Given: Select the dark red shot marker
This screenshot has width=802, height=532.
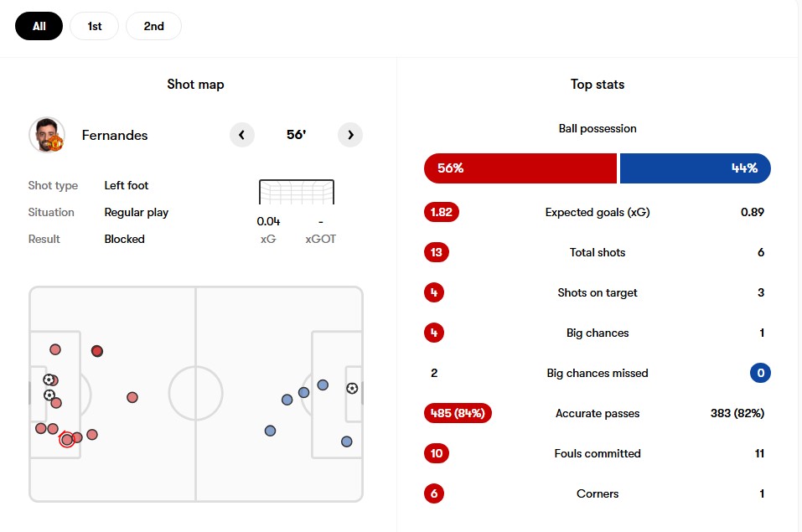Looking at the screenshot, I should tap(97, 351).
